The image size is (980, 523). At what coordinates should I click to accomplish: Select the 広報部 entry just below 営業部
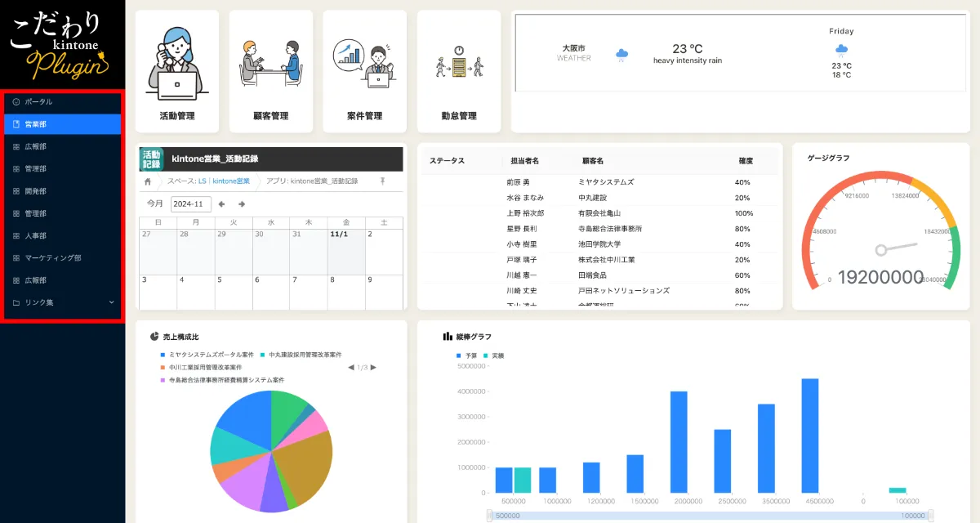[63, 147]
